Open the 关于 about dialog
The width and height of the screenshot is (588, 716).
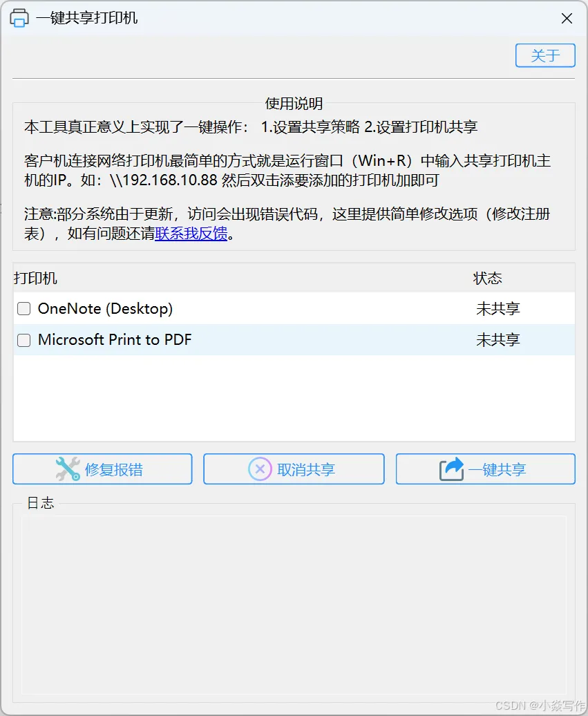[x=545, y=56]
